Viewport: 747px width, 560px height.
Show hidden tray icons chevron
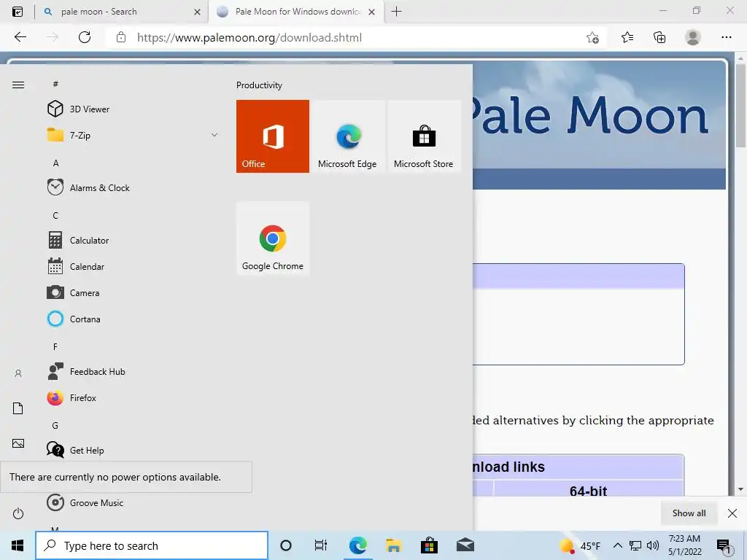pyautogui.click(x=617, y=545)
